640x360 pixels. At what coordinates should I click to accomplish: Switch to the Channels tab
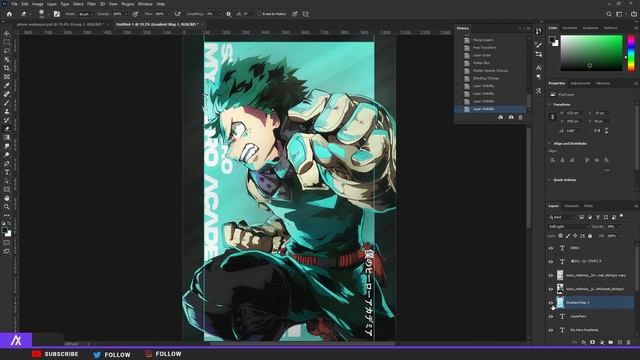point(571,206)
